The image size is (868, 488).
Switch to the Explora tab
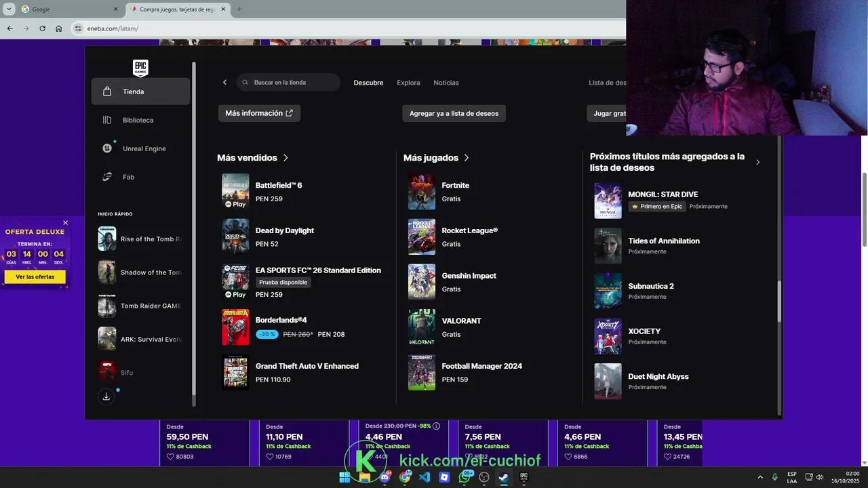(x=408, y=83)
